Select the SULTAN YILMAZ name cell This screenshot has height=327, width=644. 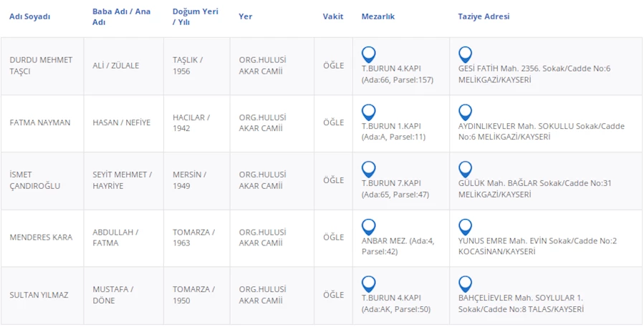tap(39, 295)
